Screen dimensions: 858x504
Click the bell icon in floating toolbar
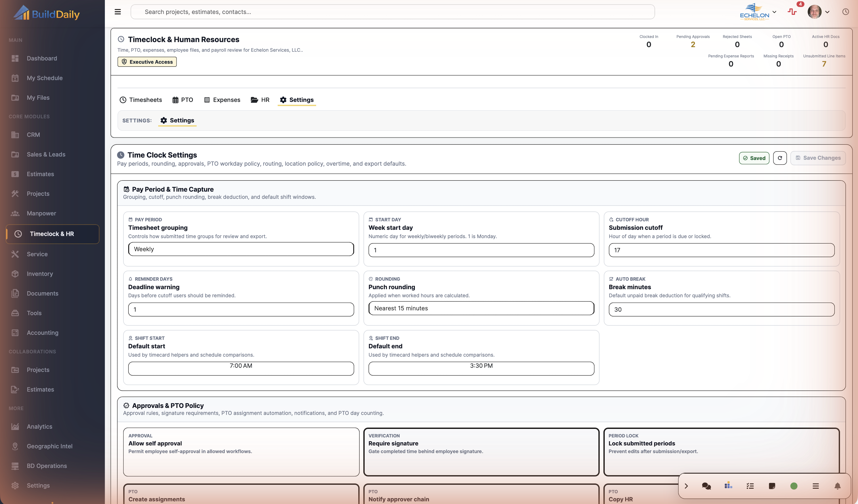click(x=838, y=486)
